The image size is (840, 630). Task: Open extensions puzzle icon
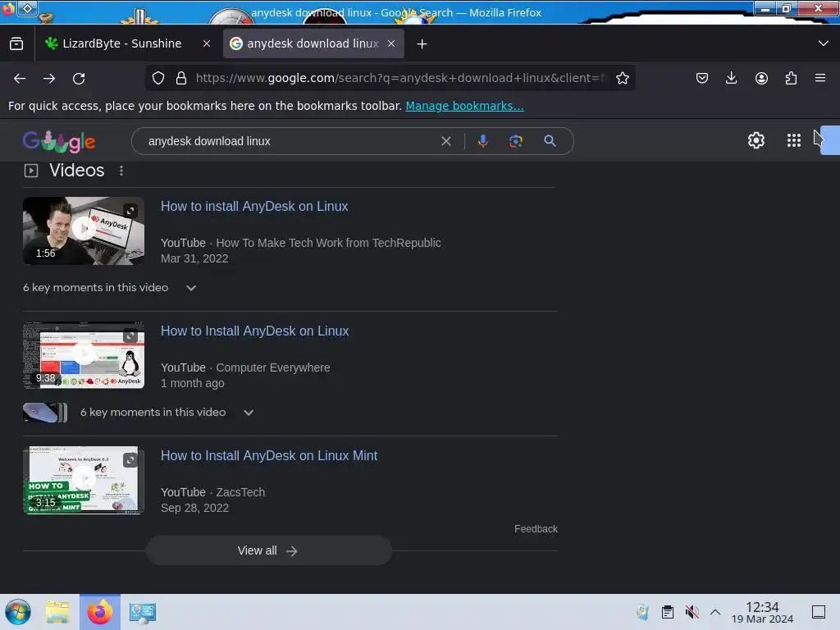791,78
